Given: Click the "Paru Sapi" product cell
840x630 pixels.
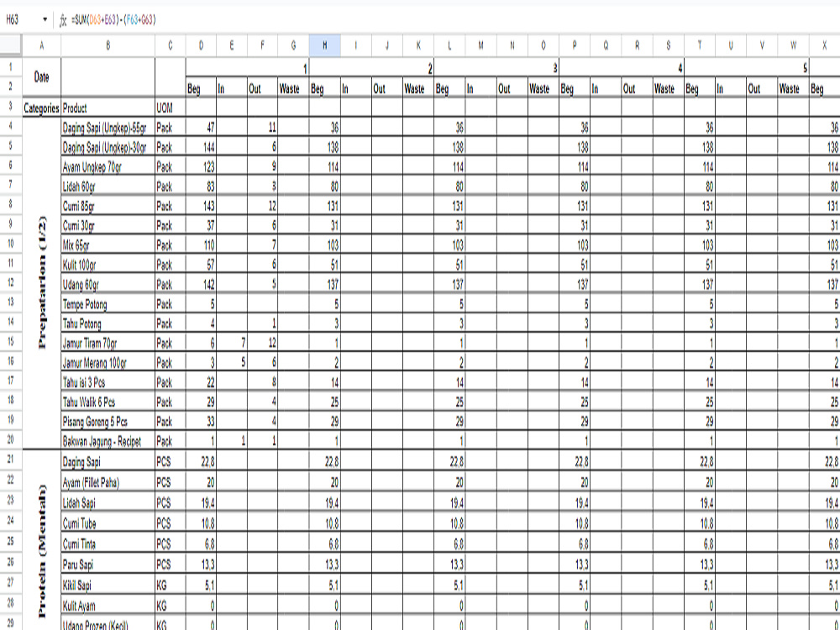Looking at the screenshot, I should tap(108, 564).
